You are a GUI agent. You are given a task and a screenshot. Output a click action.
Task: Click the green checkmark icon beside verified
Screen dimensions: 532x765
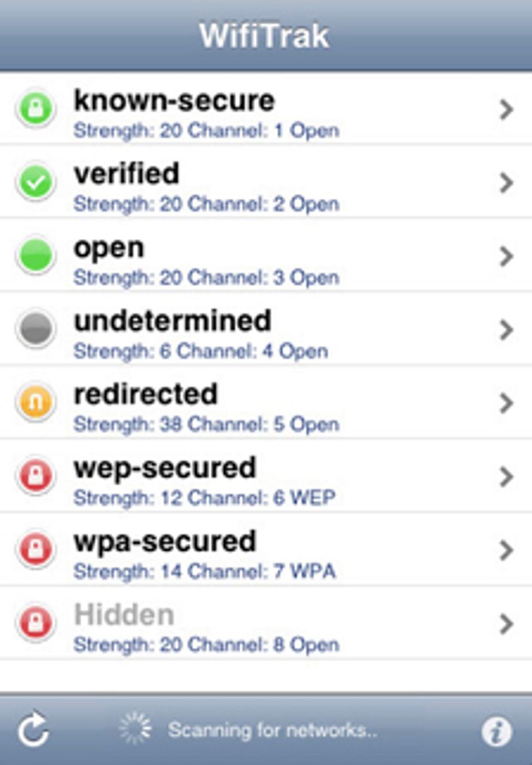35,182
